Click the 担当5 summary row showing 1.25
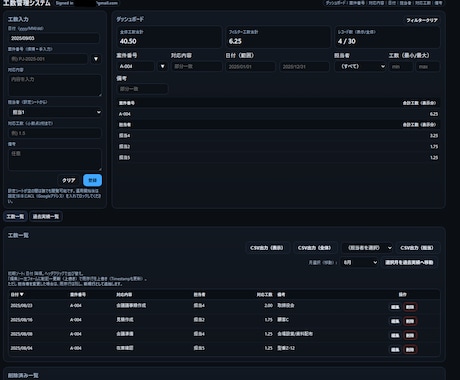Screen dimensions: 460x380 coord(278,157)
